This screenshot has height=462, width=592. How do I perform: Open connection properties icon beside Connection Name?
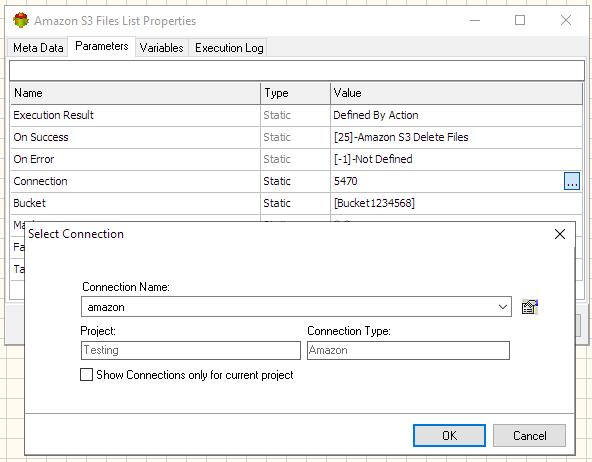529,307
